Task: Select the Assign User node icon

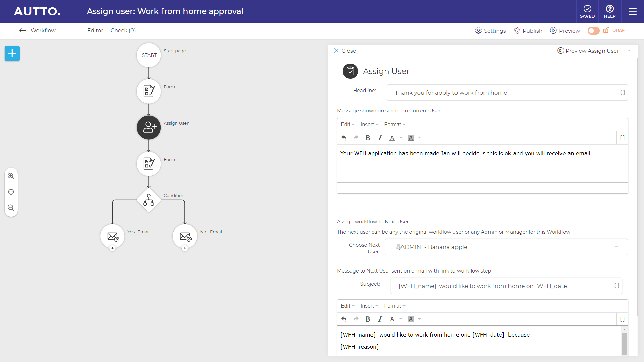Action: click(x=149, y=127)
